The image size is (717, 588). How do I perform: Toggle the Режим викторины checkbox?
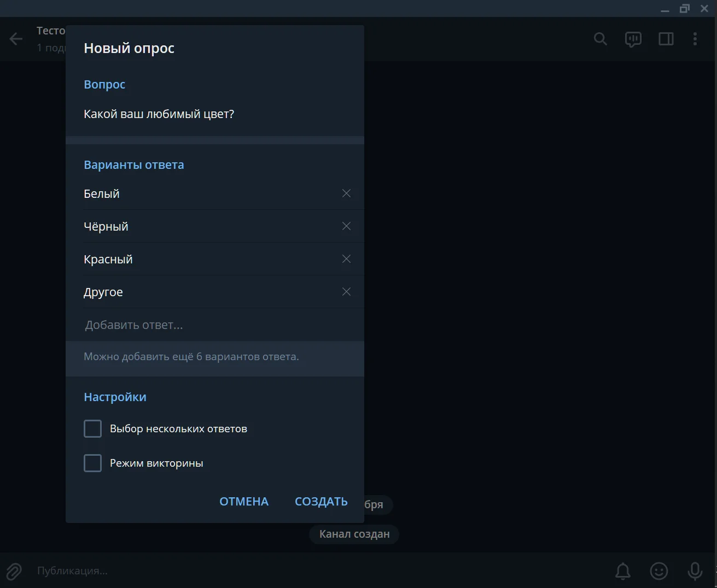[x=93, y=463]
